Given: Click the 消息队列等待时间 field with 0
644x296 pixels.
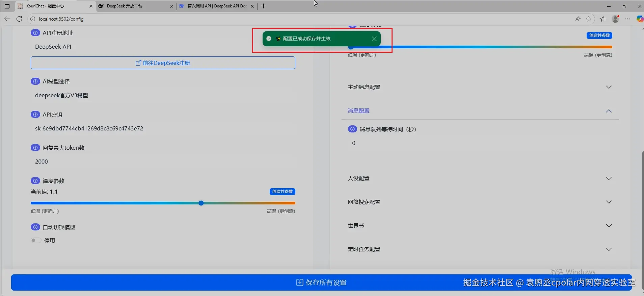Looking at the screenshot, I should coord(480,143).
